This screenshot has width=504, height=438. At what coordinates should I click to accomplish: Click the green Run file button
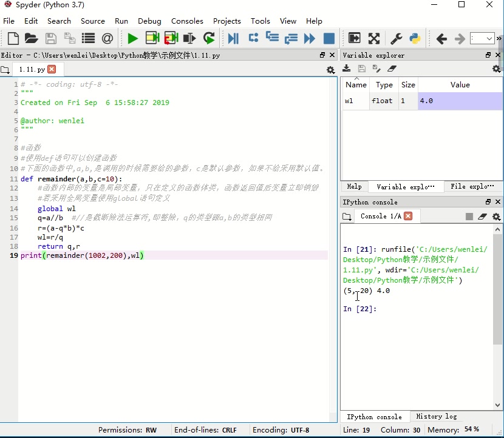click(x=132, y=38)
